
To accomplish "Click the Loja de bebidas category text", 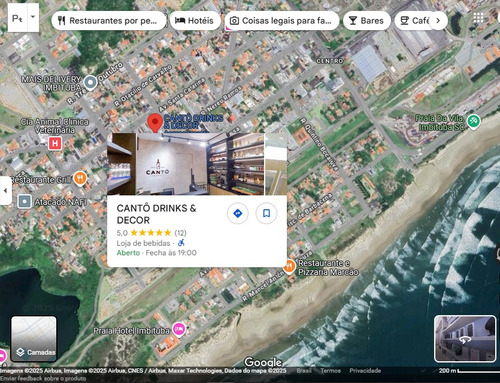I will click(x=143, y=243).
